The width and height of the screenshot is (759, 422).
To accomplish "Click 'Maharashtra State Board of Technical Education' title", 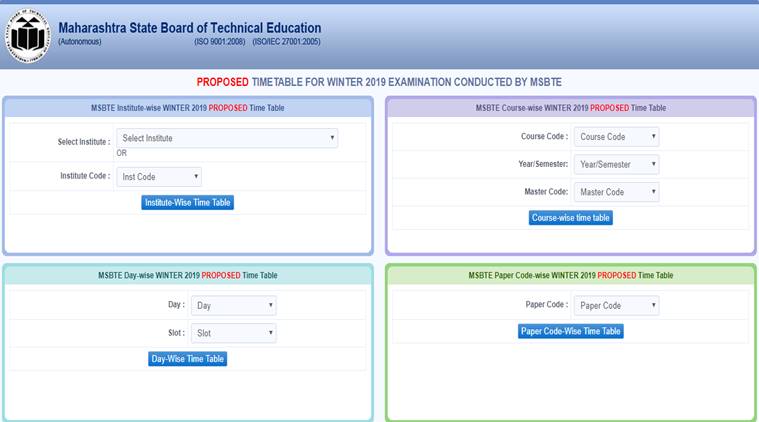I will click(190, 28).
